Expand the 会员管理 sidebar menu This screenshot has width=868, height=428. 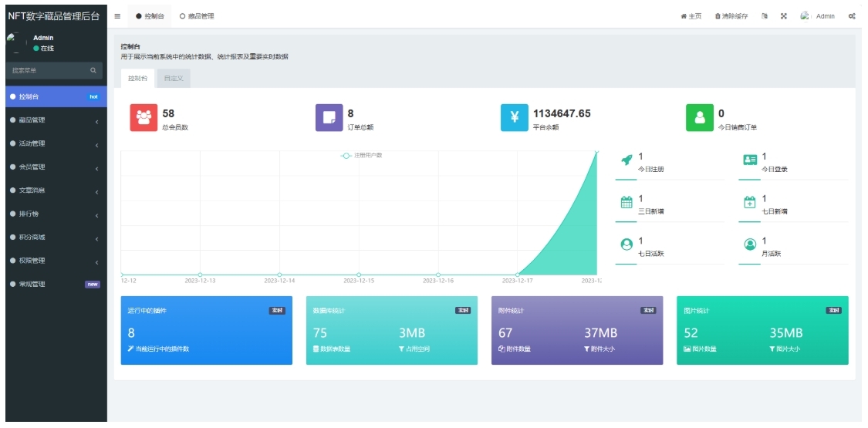[x=53, y=167]
